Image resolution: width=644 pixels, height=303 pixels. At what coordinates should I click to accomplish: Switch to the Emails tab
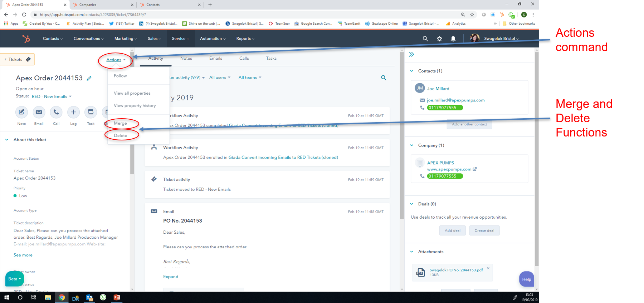click(x=216, y=59)
